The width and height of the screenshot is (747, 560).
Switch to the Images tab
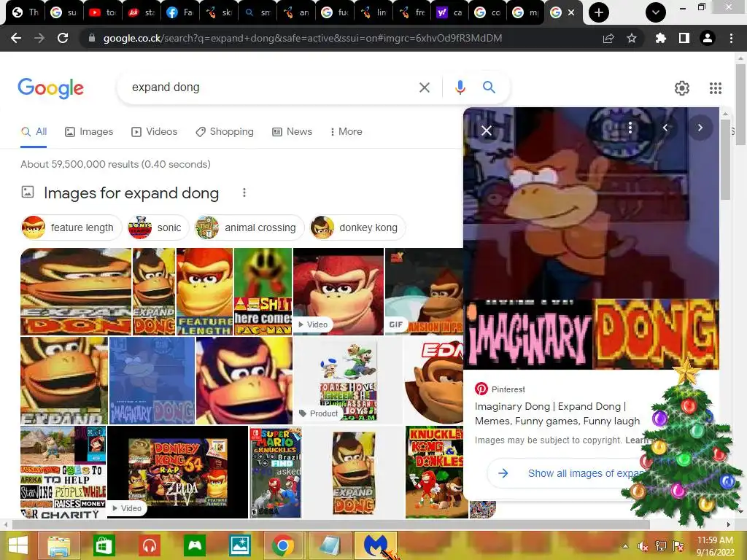pos(89,132)
